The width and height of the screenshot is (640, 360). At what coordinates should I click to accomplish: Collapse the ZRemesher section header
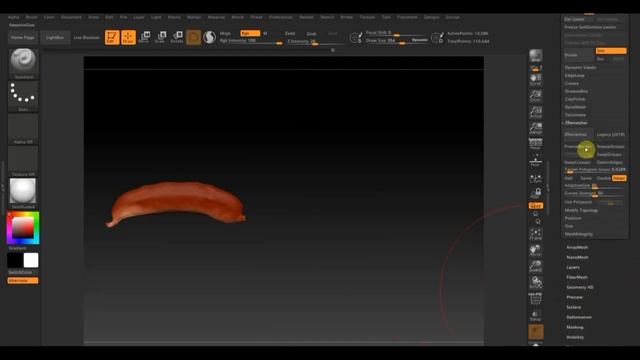(576, 122)
